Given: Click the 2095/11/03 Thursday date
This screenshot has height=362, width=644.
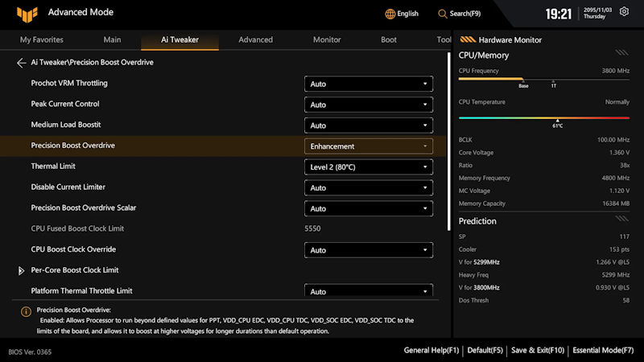Looking at the screenshot, I should [x=597, y=13].
